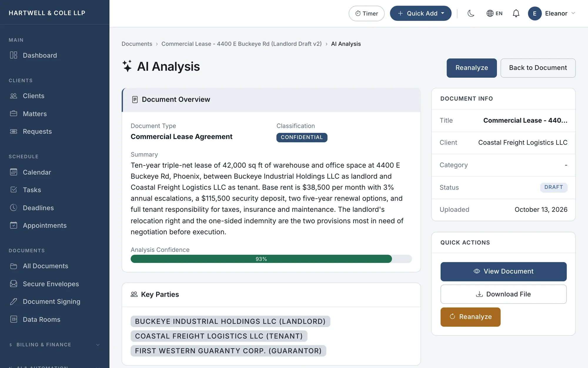Click the October 13, 2026 upload date
The height and width of the screenshot is (368, 588).
pyautogui.click(x=541, y=210)
